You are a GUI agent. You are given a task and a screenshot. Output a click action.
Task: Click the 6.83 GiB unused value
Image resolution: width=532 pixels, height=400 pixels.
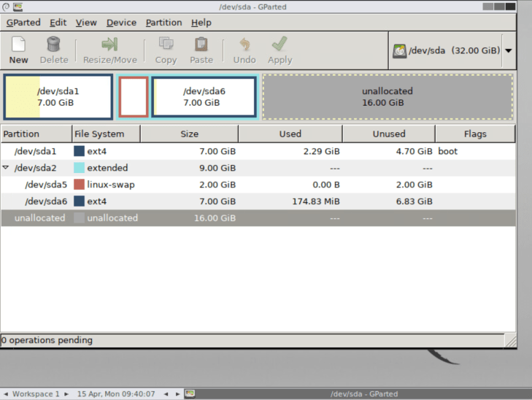pos(414,201)
